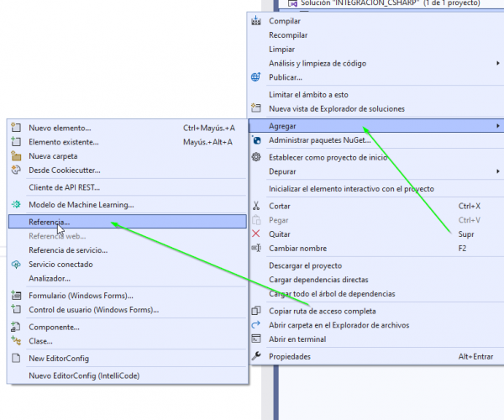The width and height of the screenshot is (504, 420).
Task: Click the Nuevo elemento icon
Action: pyautogui.click(x=16, y=128)
